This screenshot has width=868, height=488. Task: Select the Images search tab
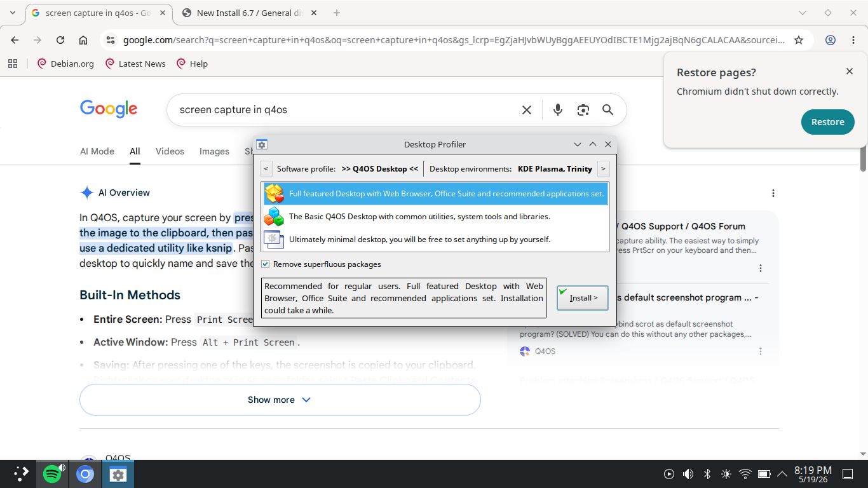click(214, 151)
